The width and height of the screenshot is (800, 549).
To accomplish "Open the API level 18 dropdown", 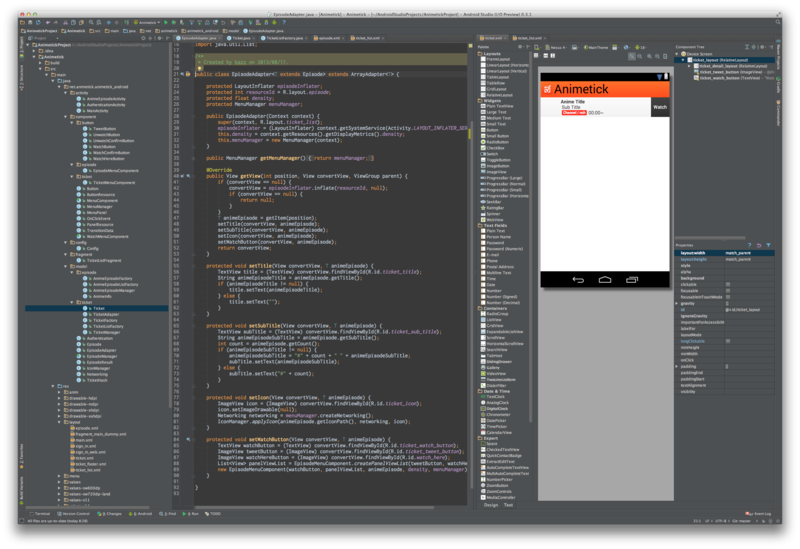I will coord(640,47).
